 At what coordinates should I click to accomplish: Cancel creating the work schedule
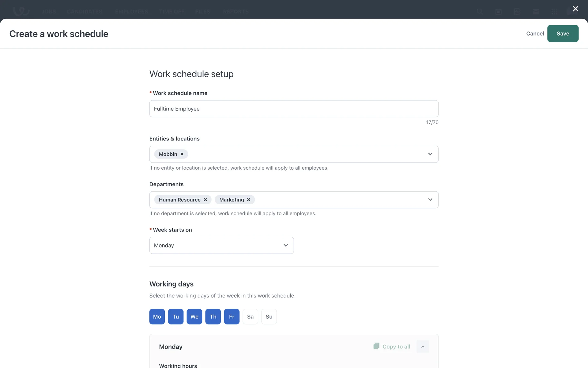(x=535, y=33)
